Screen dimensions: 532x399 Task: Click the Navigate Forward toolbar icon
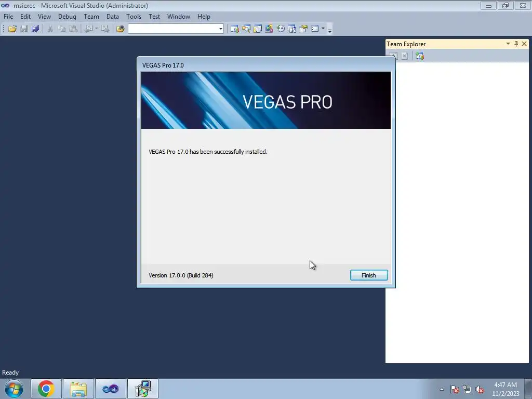tap(105, 29)
